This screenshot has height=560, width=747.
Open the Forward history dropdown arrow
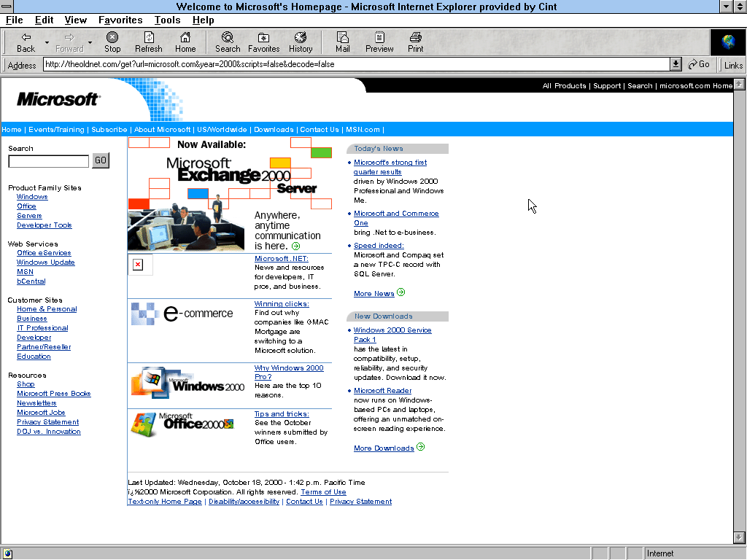click(90, 42)
